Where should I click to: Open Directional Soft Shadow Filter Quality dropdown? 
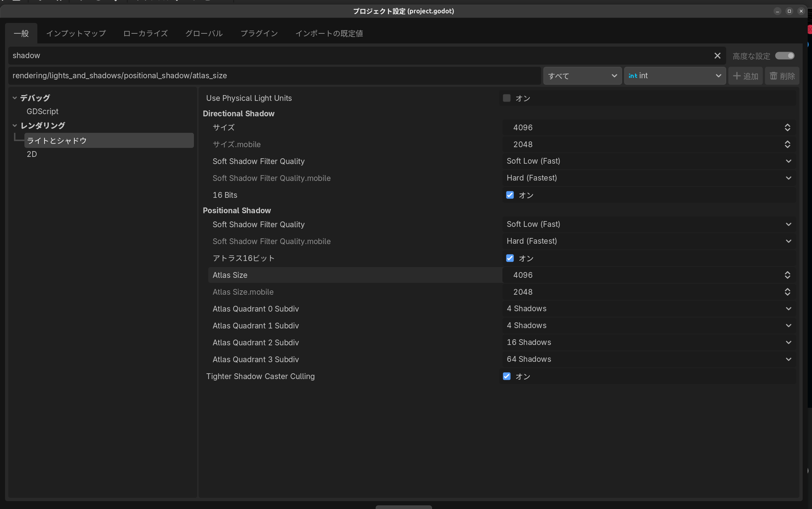click(x=648, y=161)
